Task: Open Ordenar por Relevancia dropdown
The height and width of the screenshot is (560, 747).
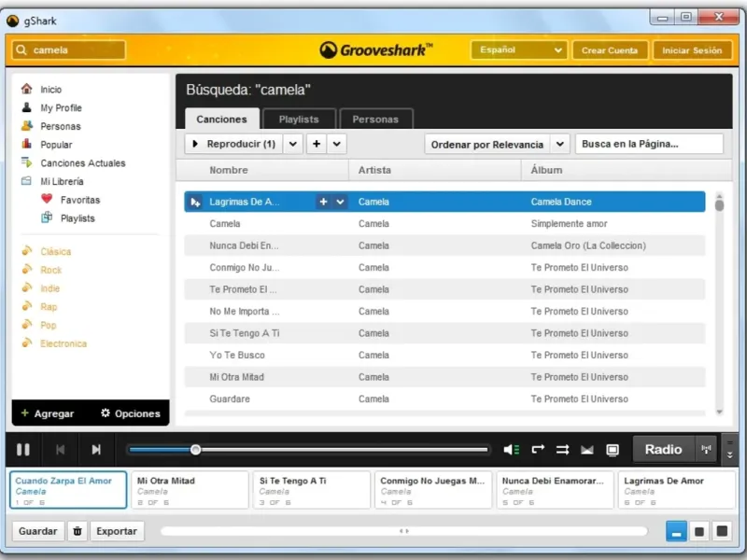Action: point(498,145)
